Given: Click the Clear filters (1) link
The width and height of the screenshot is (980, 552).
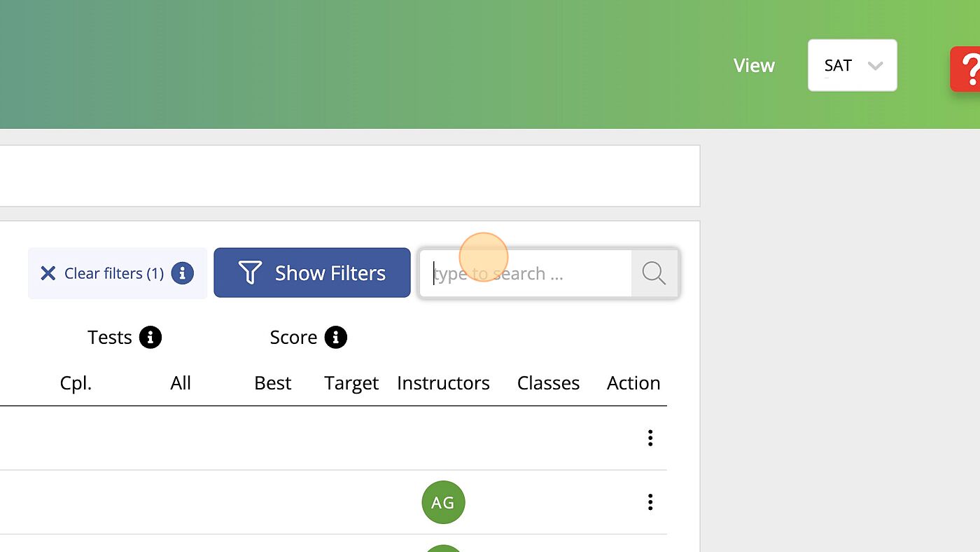Looking at the screenshot, I should 113,273.
